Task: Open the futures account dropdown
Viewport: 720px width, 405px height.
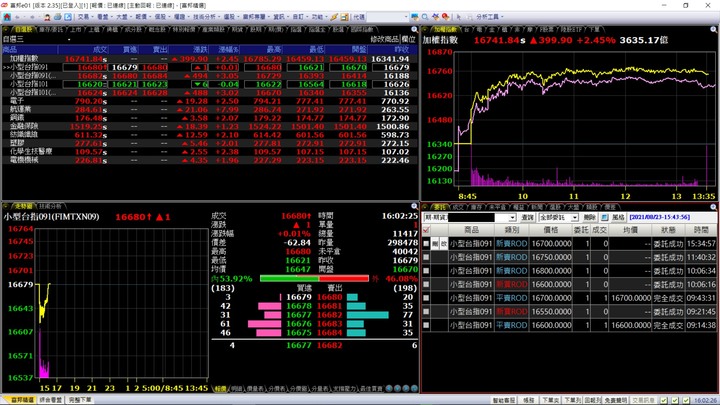Action: click(512, 217)
